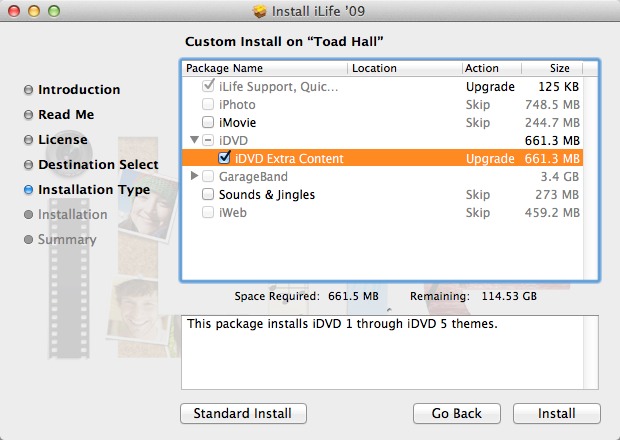Expand the GarageBand disclosure triangle
Viewport: 620px width, 440px height.
[194, 177]
